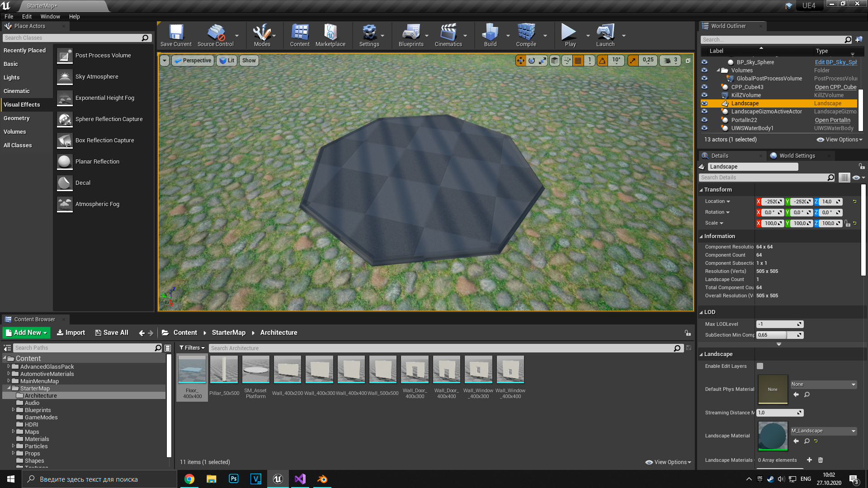
Task: Open the Modes toolbar button
Action: 262,35
